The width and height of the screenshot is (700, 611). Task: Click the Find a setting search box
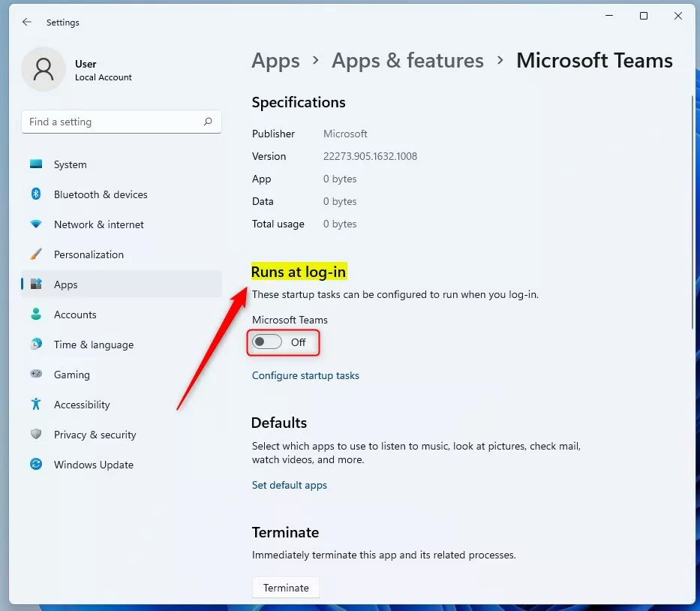(x=113, y=122)
